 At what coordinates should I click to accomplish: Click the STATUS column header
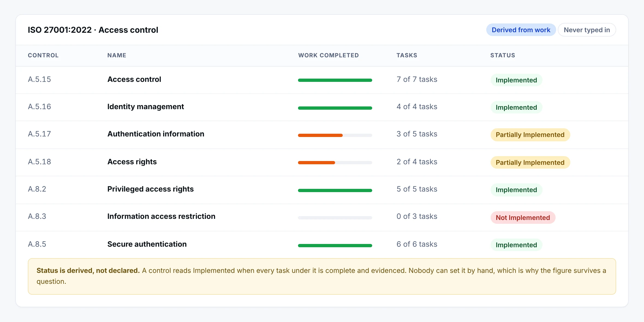503,55
